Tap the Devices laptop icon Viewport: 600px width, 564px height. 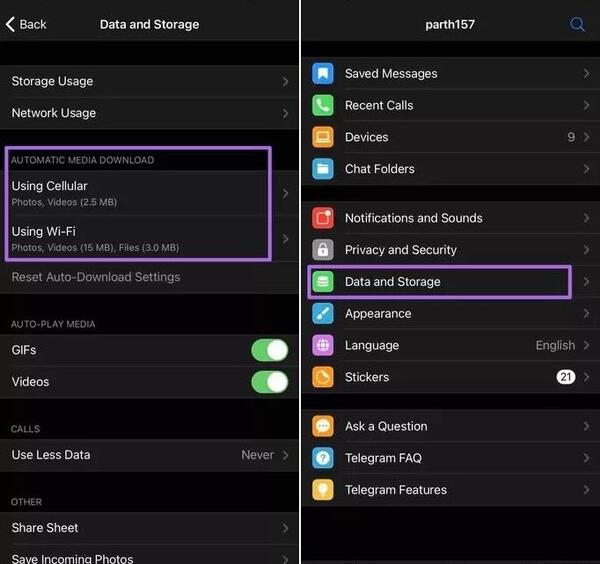[x=323, y=137]
